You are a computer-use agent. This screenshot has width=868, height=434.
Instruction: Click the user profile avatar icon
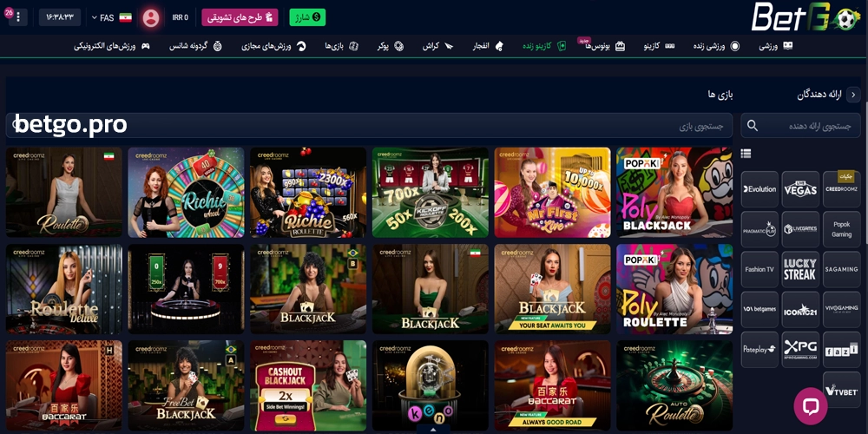coord(151,17)
